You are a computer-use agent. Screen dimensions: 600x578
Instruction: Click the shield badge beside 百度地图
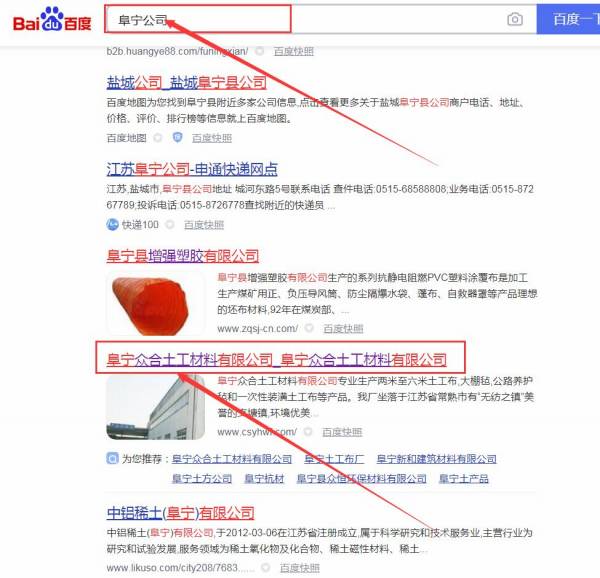click(177, 137)
